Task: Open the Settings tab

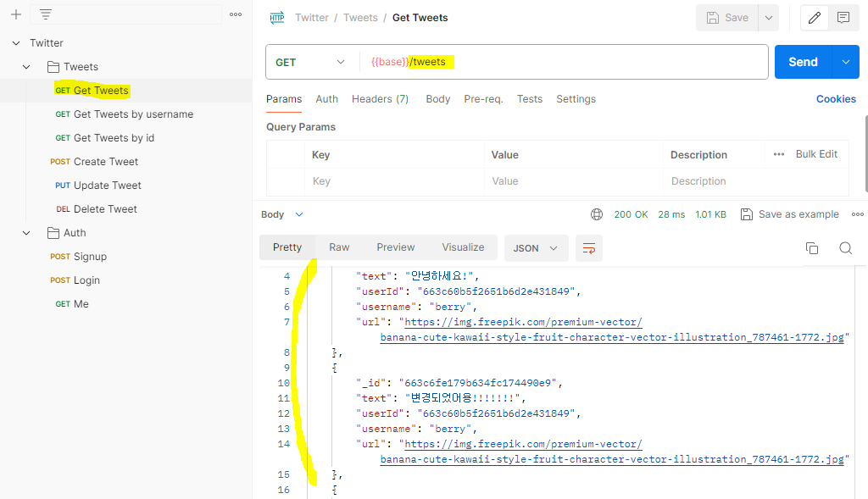Action: 576,99
